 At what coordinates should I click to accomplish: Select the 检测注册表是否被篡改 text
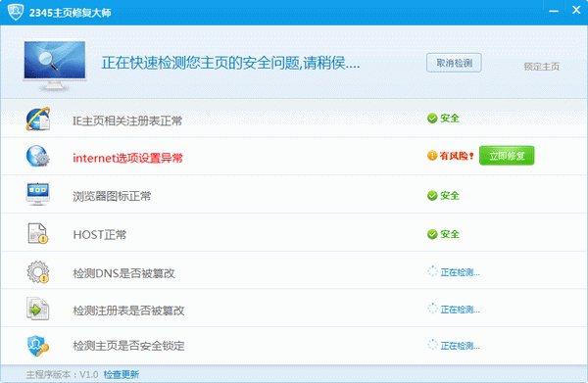point(128,311)
